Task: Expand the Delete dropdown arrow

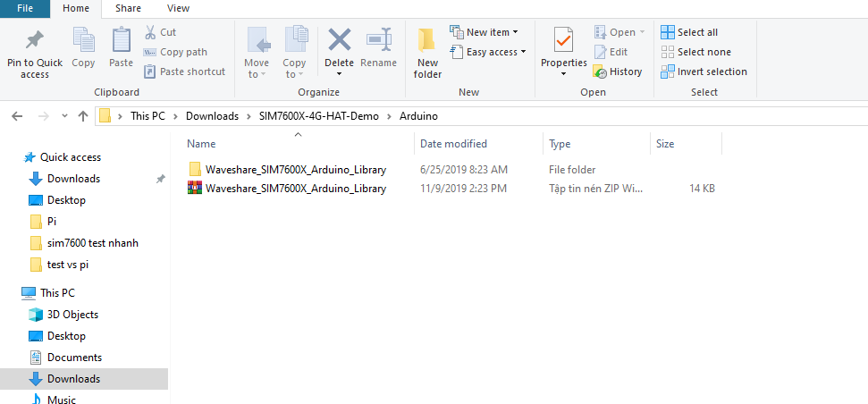Action: [340, 74]
